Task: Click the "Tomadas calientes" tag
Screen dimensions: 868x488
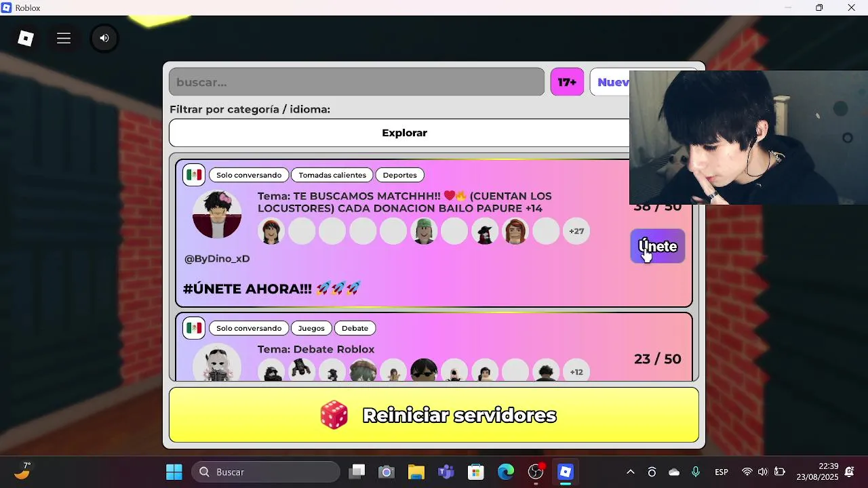Action: (x=332, y=175)
